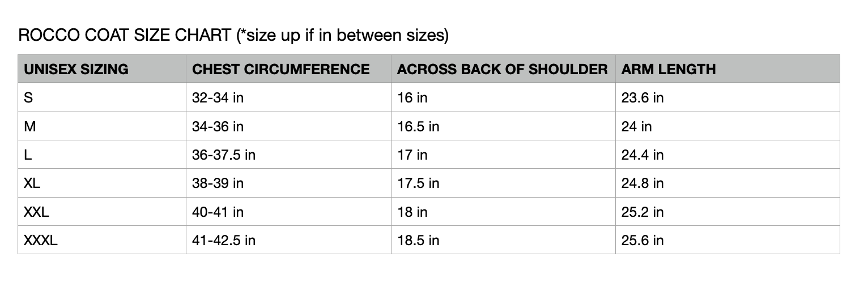This screenshot has height=291, width=868.
Task: Click the ROCCO COAT SIZE CHART title
Action: click(233, 36)
